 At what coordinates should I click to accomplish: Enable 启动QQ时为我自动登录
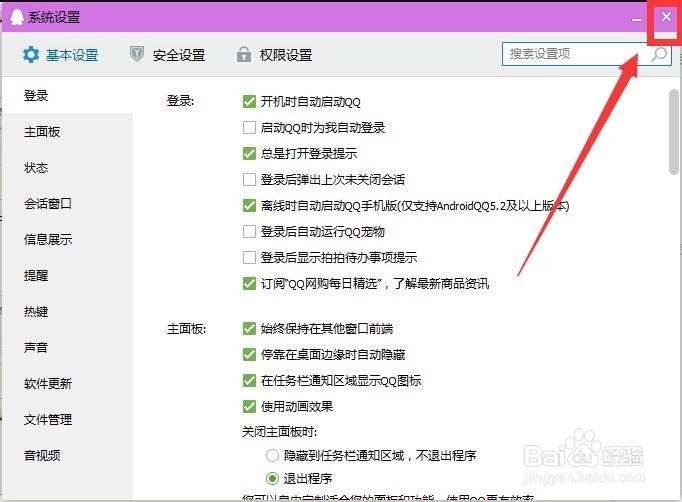(x=249, y=128)
